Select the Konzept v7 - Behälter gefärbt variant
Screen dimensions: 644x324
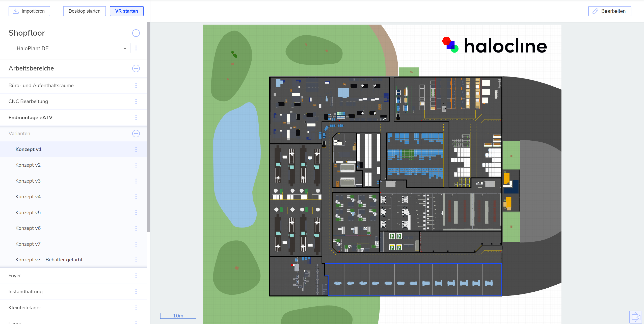click(49, 259)
